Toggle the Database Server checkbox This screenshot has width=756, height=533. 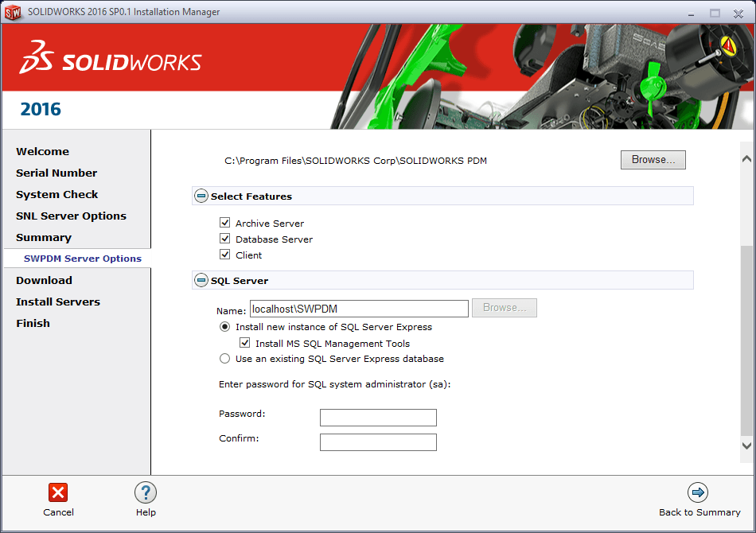[225, 239]
